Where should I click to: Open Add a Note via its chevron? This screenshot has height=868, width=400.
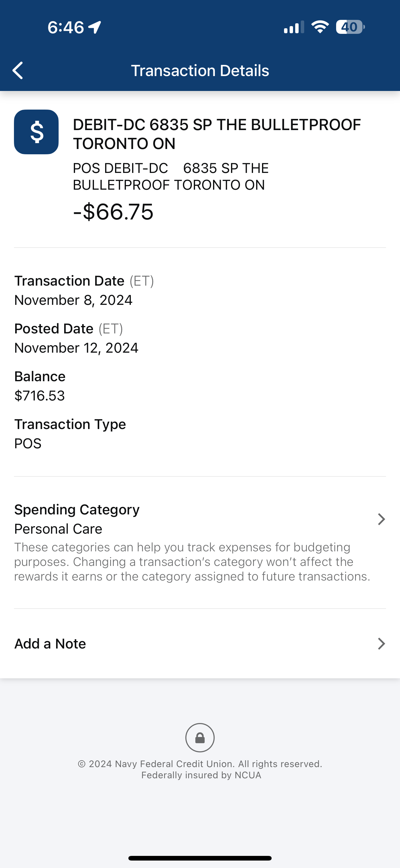(381, 644)
